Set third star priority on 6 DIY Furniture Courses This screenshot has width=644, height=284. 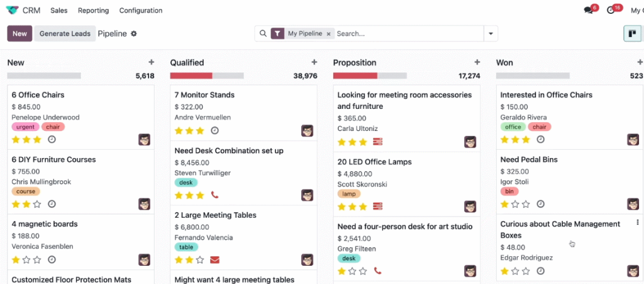pyautogui.click(x=37, y=204)
